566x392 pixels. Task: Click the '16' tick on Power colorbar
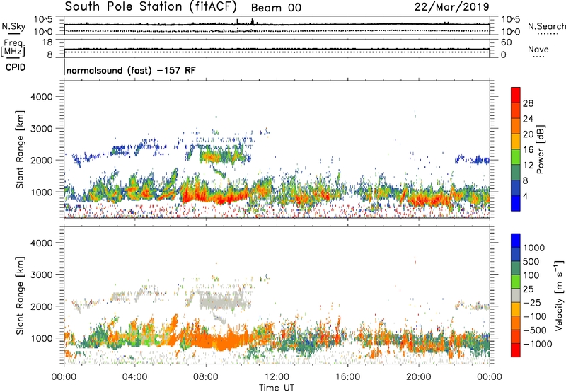(528, 150)
